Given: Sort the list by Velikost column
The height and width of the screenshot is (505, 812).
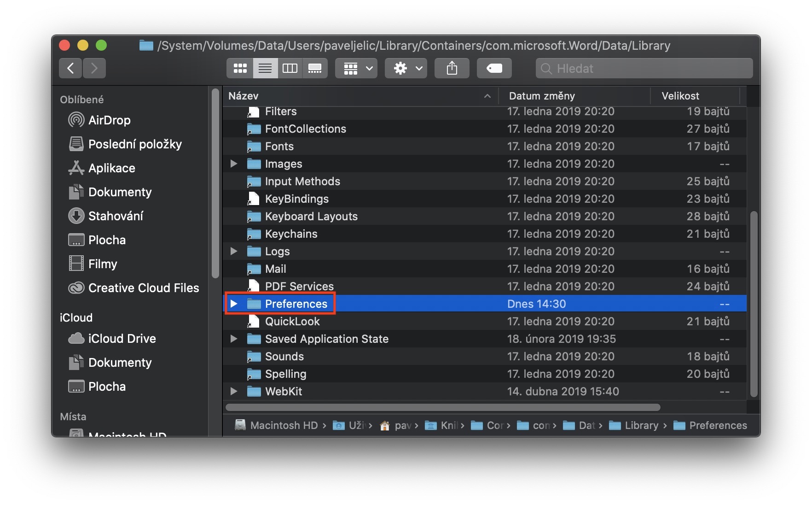Looking at the screenshot, I should pos(695,96).
